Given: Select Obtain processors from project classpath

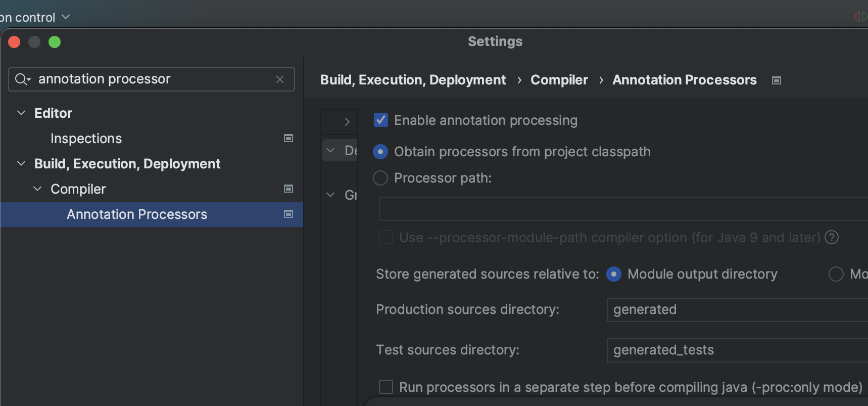Looking at the screenshot, I should click(x=380, y=152).
